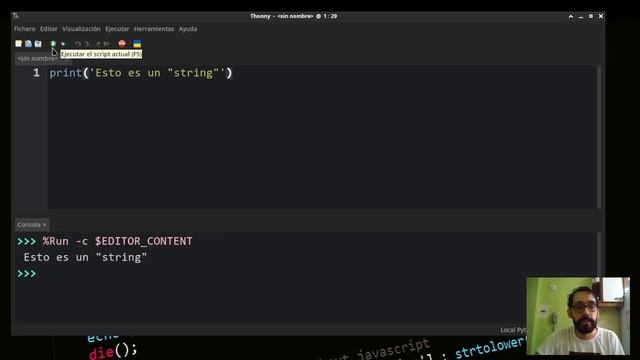Click the print keyword in the editor
The image size is (640, 360).
[66, 73]
